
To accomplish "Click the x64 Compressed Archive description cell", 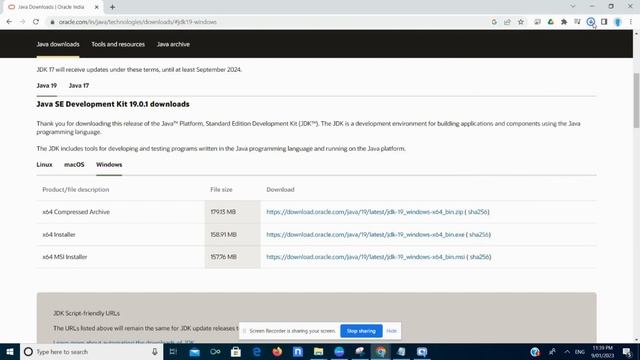I will [120, 212].
